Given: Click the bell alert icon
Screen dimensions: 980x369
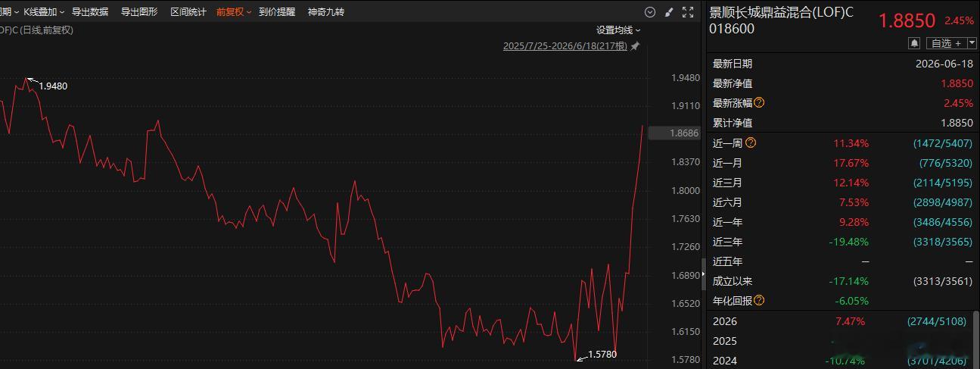Looking at the screenshot, I should coord(915,43).
